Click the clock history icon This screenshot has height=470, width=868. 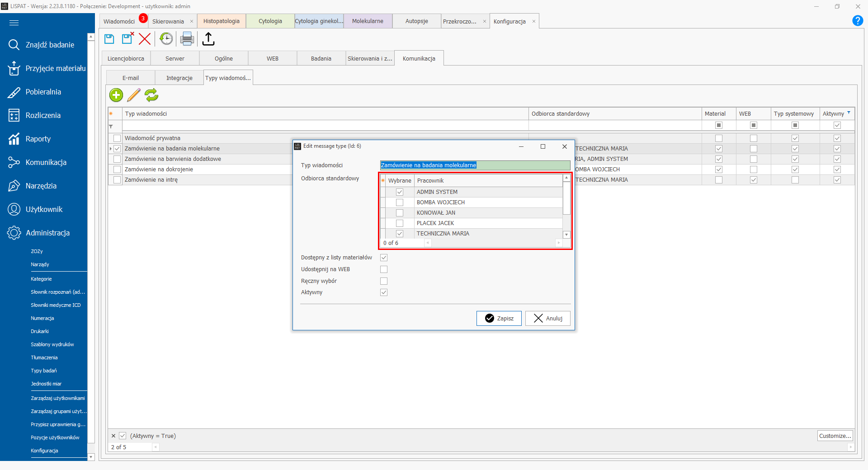166,39
